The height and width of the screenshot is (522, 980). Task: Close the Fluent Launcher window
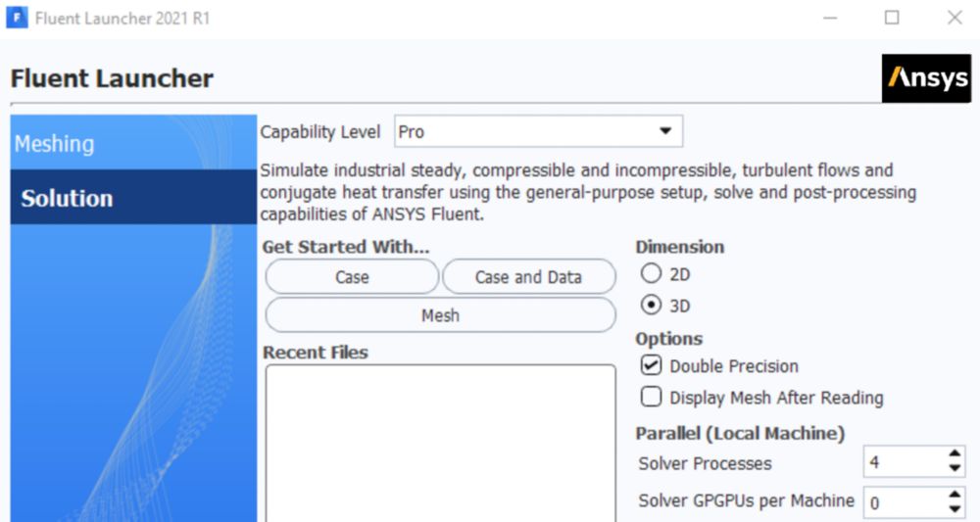coord(955,19)
